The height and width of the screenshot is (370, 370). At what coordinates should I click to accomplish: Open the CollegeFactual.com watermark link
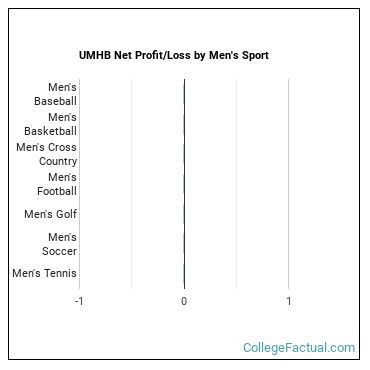coord(299,348)
